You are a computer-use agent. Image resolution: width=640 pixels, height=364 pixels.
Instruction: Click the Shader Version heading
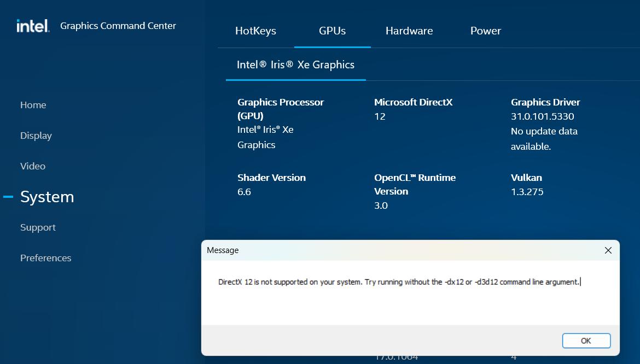click(271, 178)
